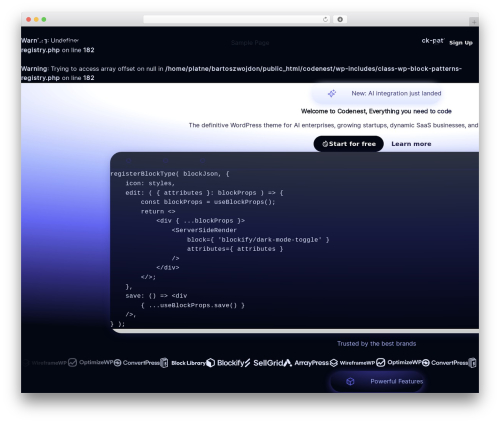
Task: Click the 'Welcome to Codenest' heading
Action: [376, 111]
